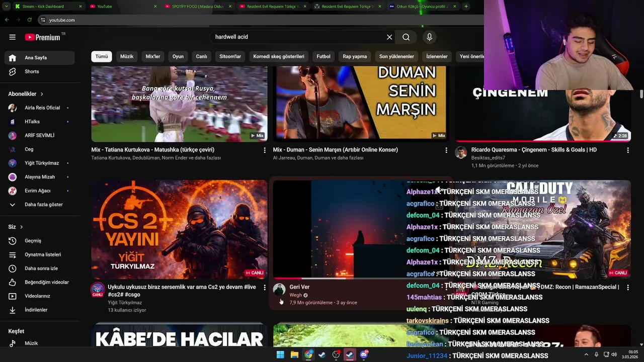The width and height of the screenshot is (644, 362).
Task: Show hidden system tray icons
Action: (x=586, y=354)
